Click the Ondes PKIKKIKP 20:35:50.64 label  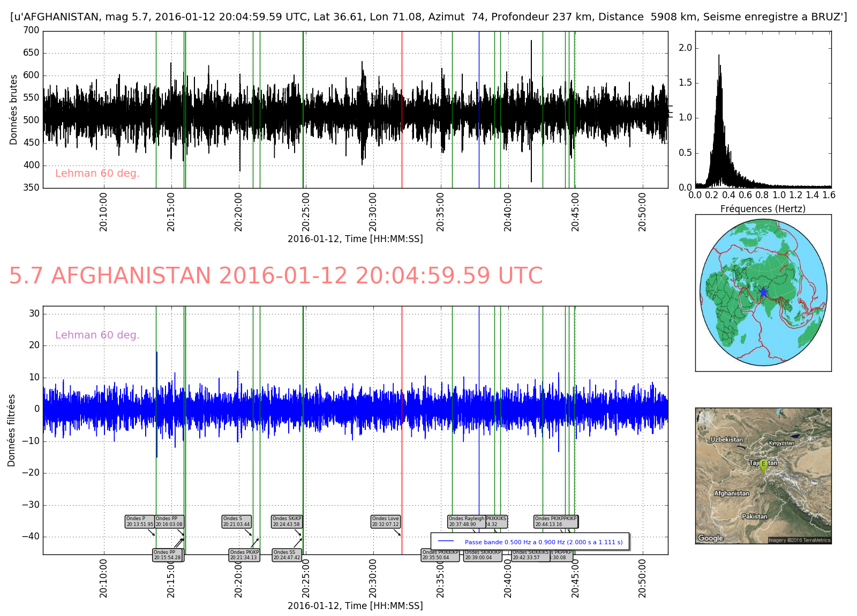440,555
